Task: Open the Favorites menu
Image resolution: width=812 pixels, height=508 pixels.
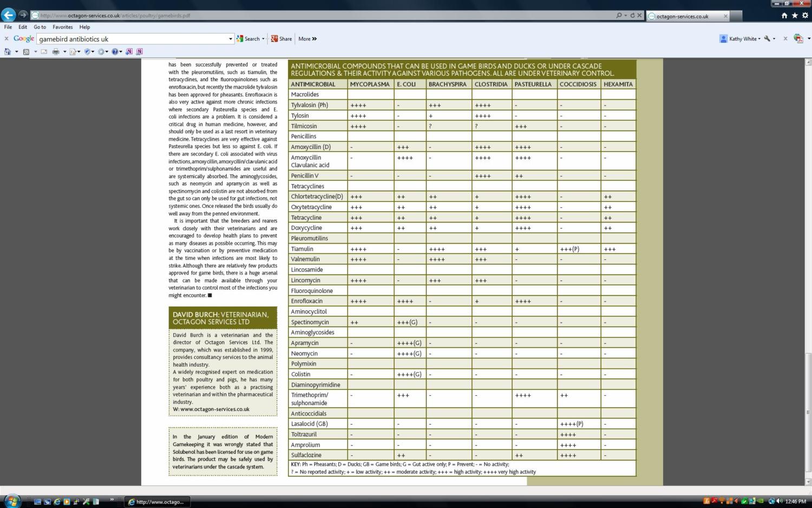Action: (62, 27)
